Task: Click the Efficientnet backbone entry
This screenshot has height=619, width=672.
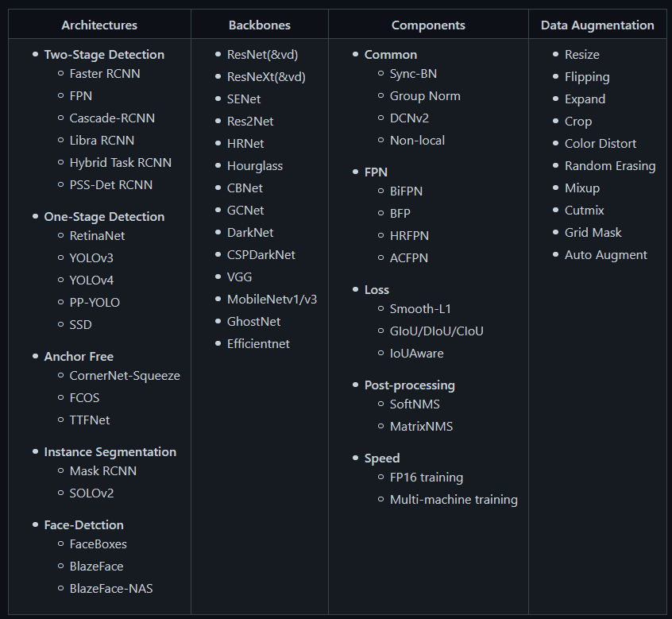Action: [258, 344]
